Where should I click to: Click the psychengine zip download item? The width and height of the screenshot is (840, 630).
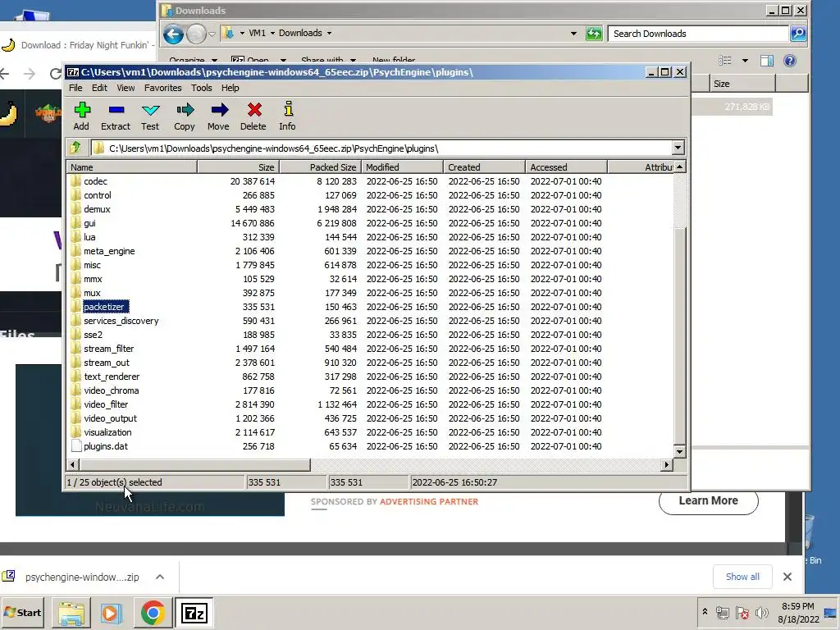click(x=81, y=577)
